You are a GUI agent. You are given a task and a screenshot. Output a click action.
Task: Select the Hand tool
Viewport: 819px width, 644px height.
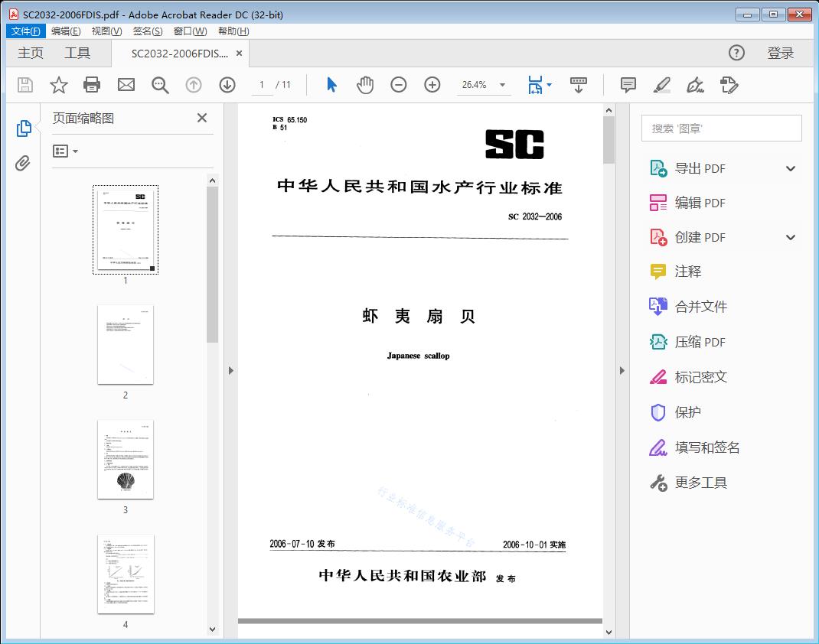(x=365, y=85)
